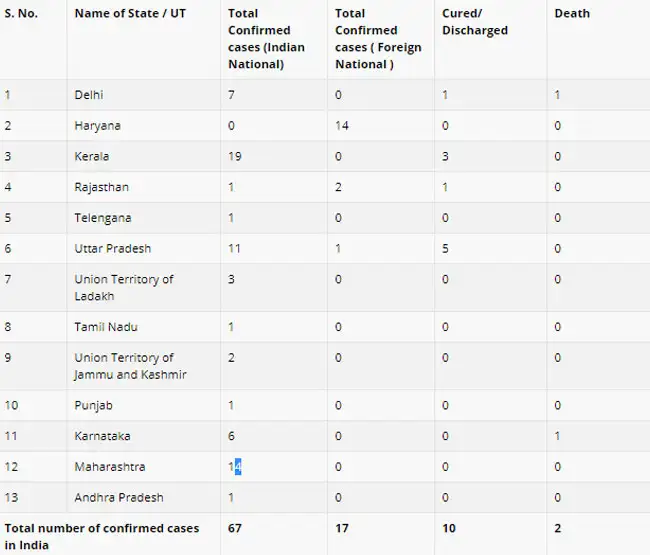Screen dimensions: 650x555
Task: Click the Delhi state name cell
Action: pos(89,95)
